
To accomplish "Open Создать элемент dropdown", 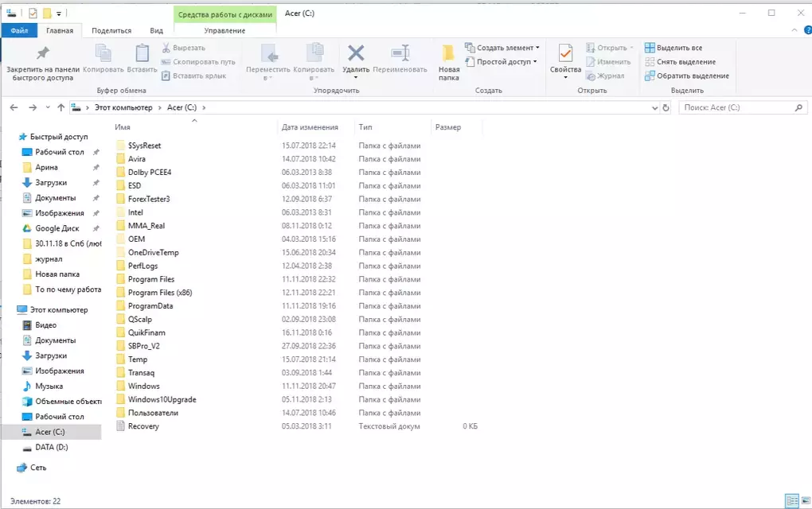I will (502, 48).
